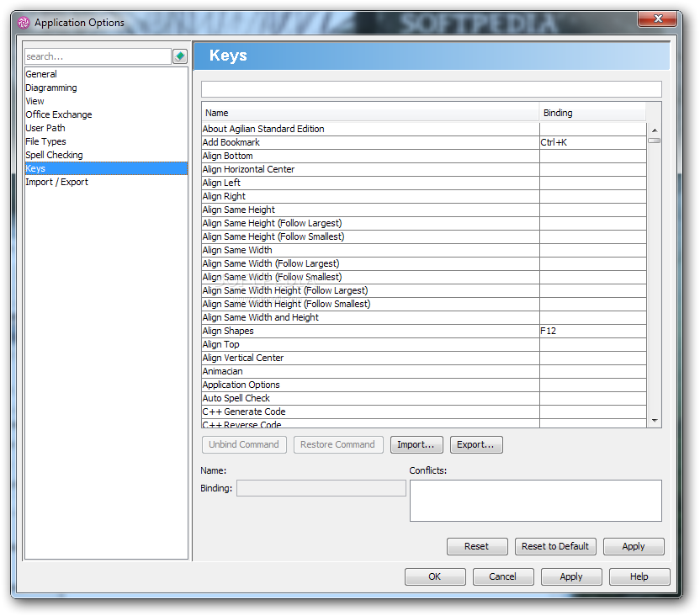Click Apply next to the Help button

(x=571, y=576)
